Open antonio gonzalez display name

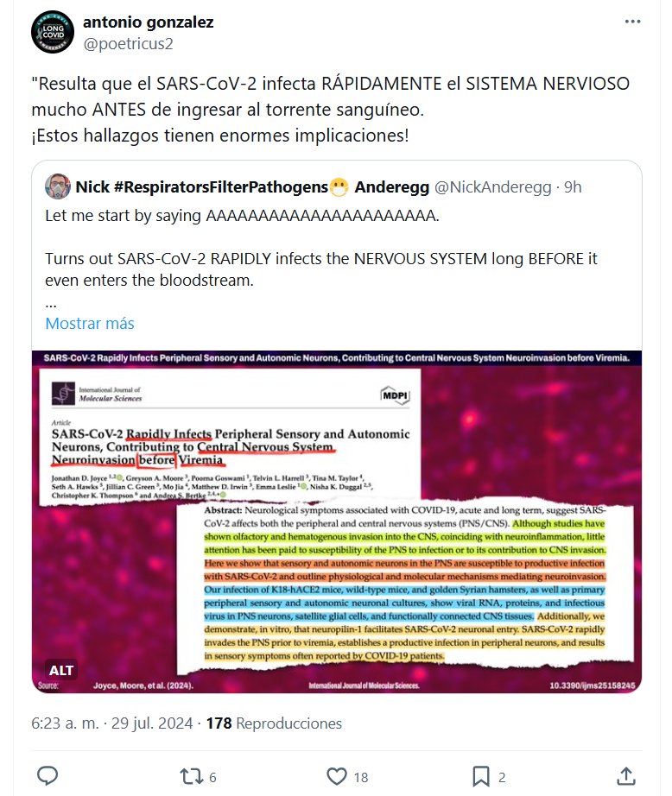pyautogui.click(x=149, y=22)
